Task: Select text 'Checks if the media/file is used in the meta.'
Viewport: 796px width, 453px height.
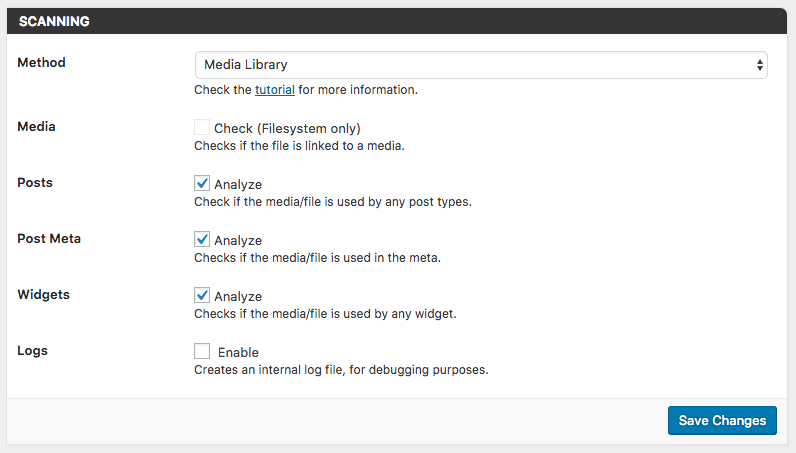Action: [x=317, y=258]
